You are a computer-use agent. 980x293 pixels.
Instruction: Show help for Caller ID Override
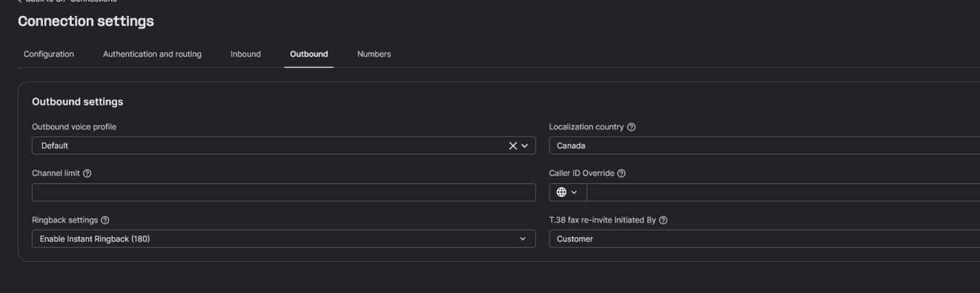click(x=622, y=173)
